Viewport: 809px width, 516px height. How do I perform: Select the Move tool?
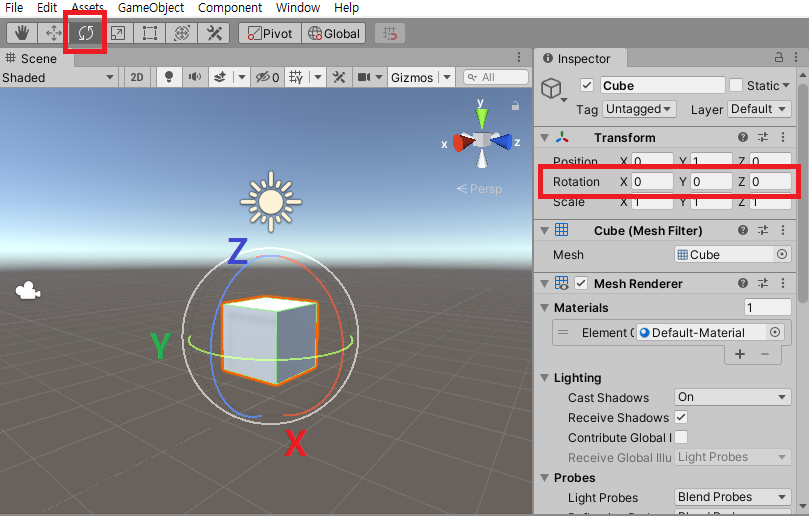[53, 34]
